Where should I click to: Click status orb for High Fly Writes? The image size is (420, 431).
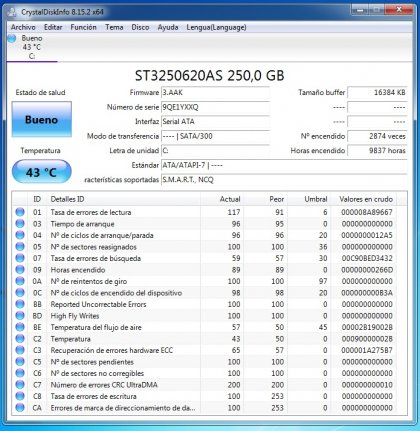coord(20,316)
